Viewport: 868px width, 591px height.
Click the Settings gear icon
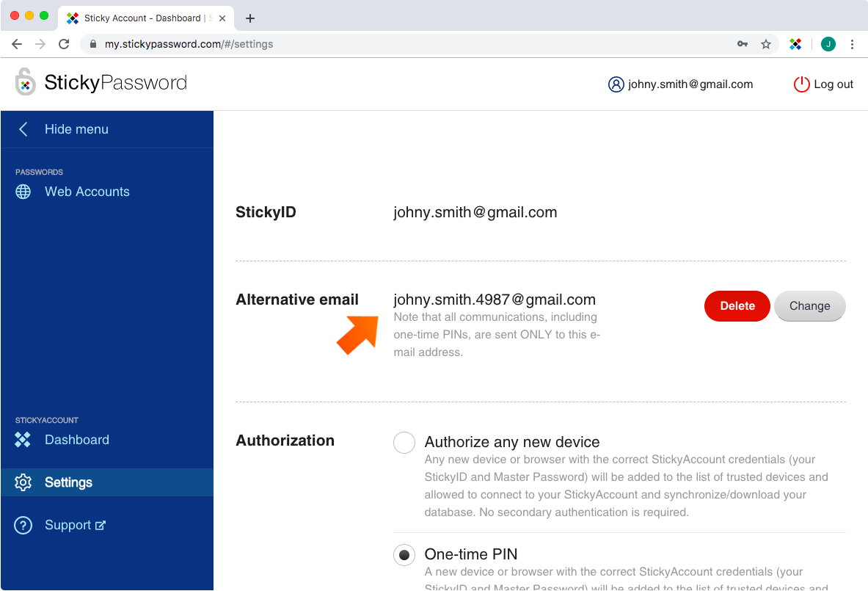[x=23, y=482]
